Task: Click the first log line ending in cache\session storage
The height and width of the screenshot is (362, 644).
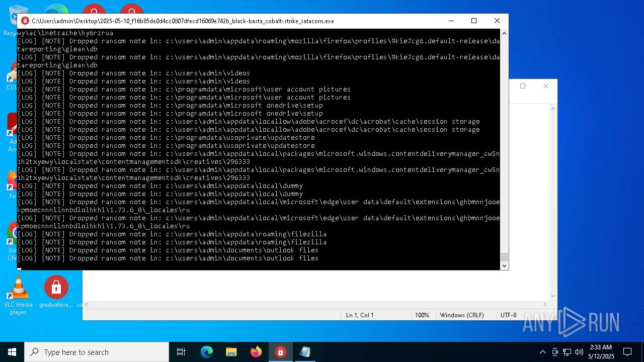Action: coord(249,122)
